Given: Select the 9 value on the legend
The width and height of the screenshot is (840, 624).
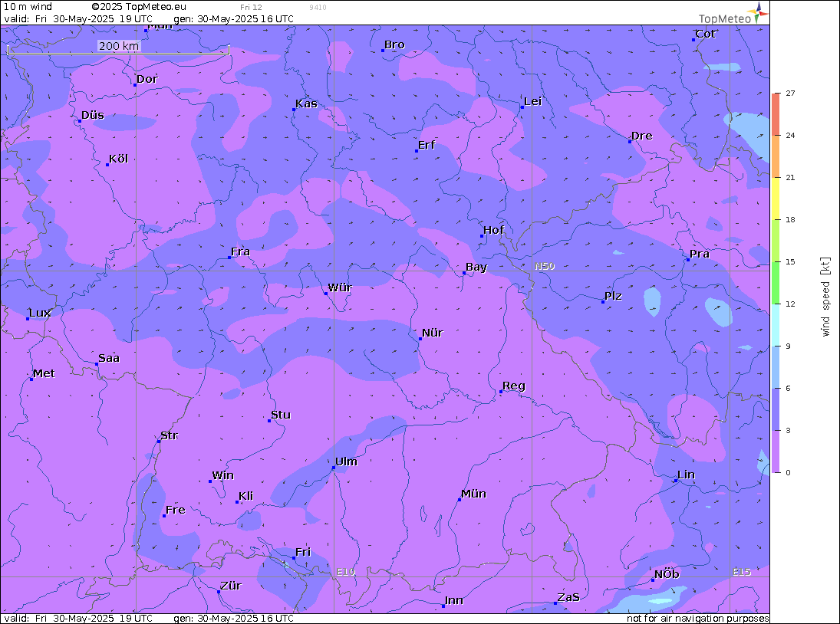Looking at the screenshot, I should coord(788,346).
